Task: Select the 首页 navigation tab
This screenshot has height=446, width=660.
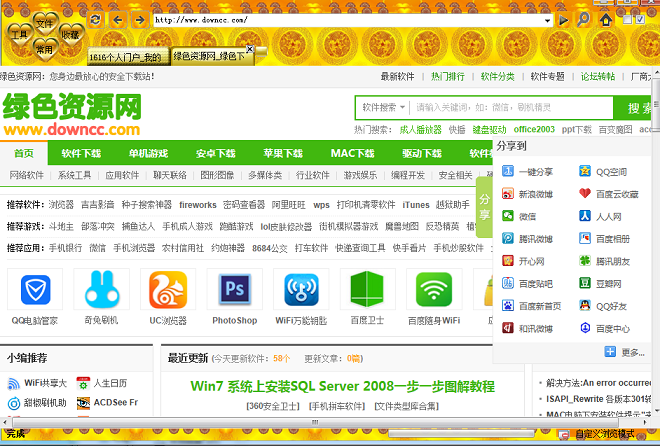Action: pos(24,153)
